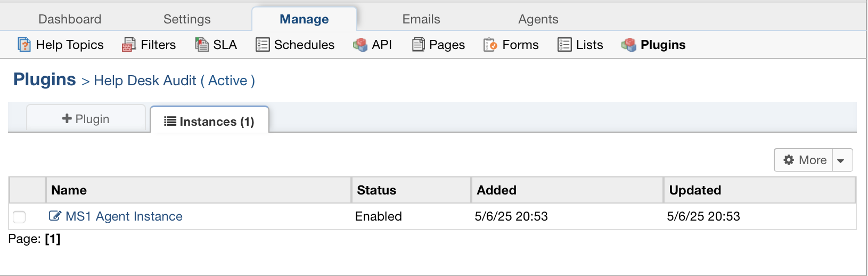Go to the Emails tab
The width and height of the screenshot is (868, 276).
tap(421, 19)
